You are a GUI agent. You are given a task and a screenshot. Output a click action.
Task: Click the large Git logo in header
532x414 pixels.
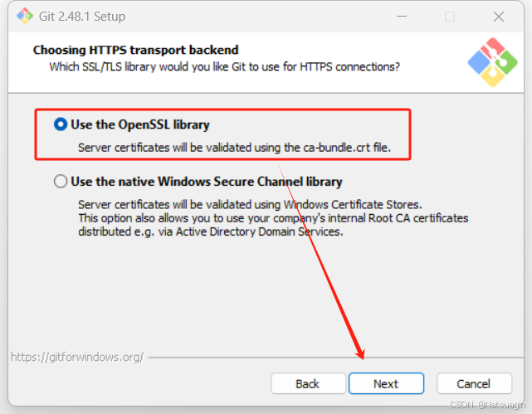pos(493,62)
